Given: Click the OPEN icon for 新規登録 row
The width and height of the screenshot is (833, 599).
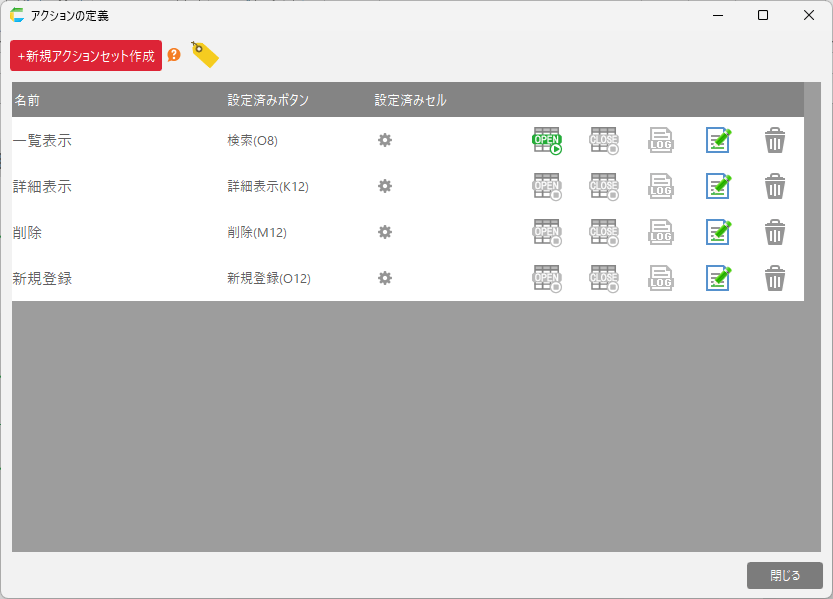Looking at the screenshot, I should coord(546,279).
